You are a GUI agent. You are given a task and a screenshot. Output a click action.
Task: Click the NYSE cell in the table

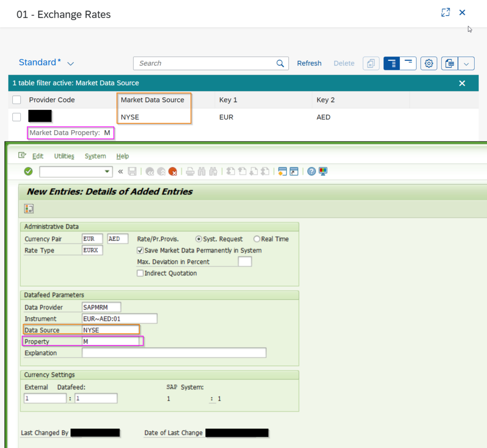130,117
